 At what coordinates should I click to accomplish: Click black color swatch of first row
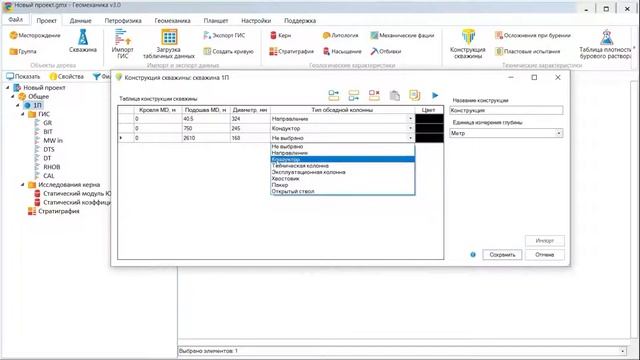[x=429, y=119]
